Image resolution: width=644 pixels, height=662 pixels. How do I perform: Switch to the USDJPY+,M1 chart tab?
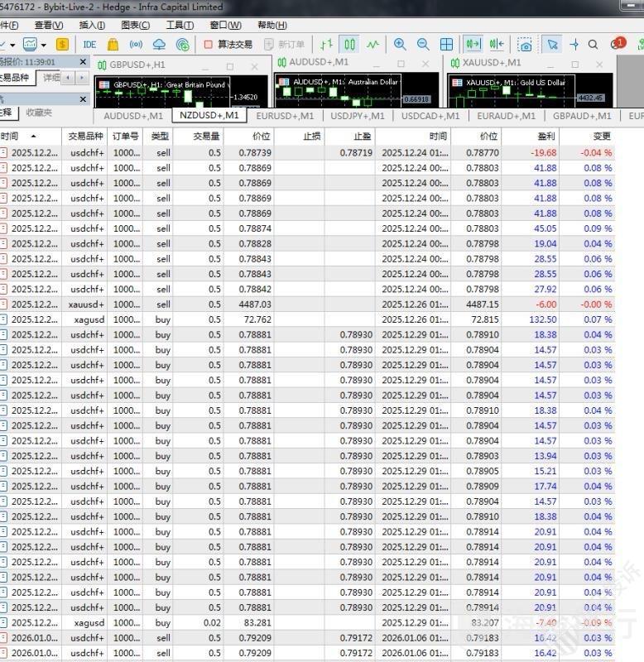(x=356, y=116)
